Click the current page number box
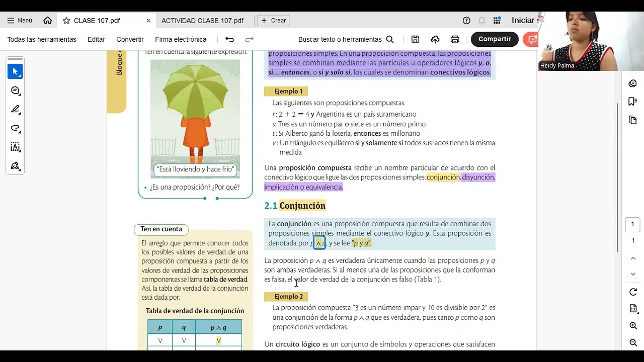This screenshot has width=644, height=362. tap(633, 224)
